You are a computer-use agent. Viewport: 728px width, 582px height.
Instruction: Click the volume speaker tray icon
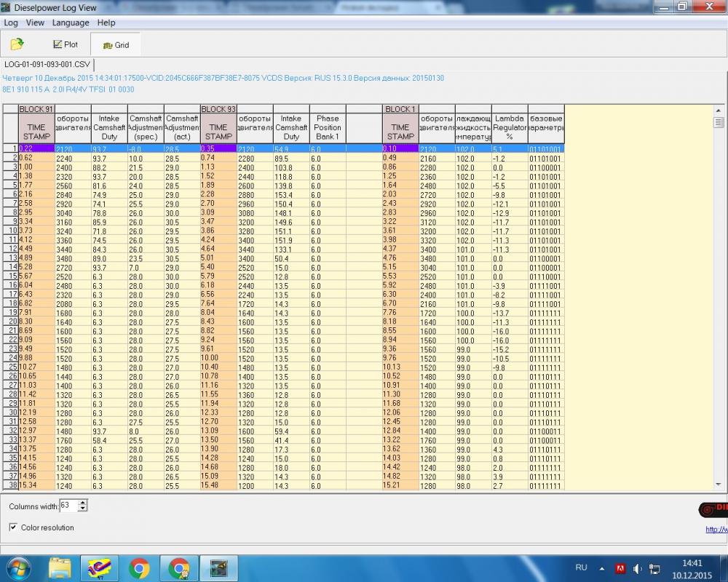pos(638,567)
